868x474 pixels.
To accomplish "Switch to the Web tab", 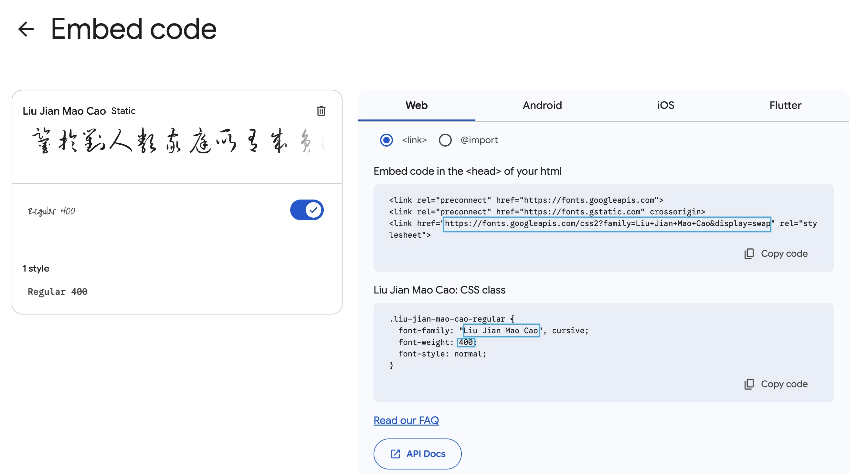I will point(417,105).
